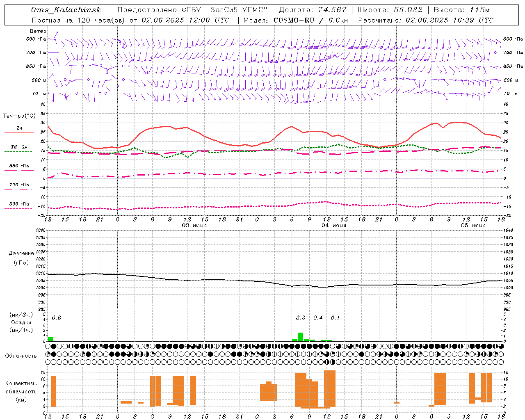Click the 700 гПа label in temperature legend

[x=19, y=185]
